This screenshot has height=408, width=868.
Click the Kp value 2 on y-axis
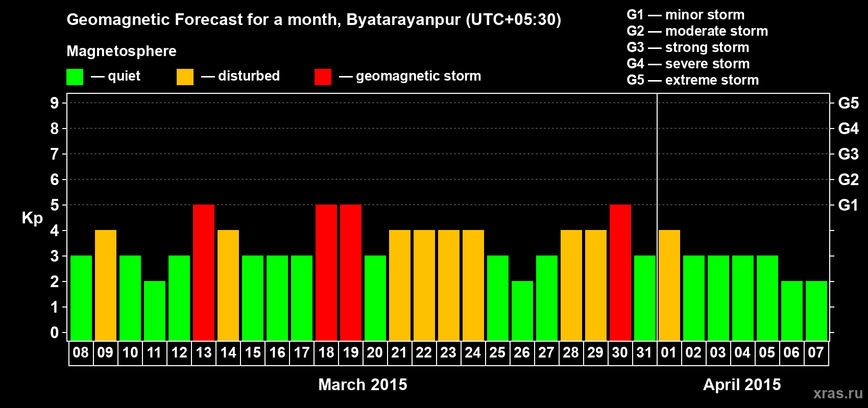[55, 282]
